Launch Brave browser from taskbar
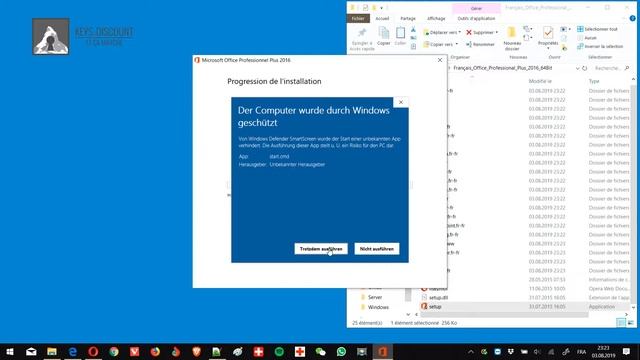Screen dimensions: 640x360 (x=197, y=351)
